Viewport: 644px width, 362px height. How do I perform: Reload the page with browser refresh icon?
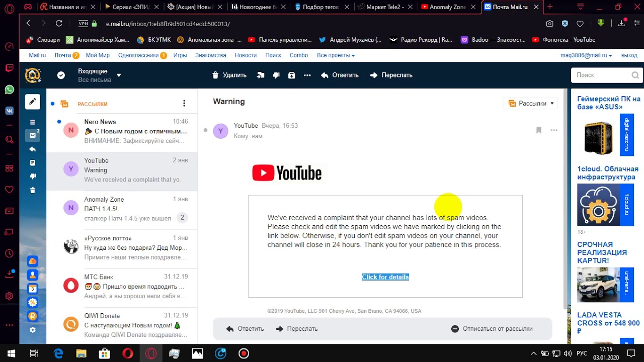point(59,23)
